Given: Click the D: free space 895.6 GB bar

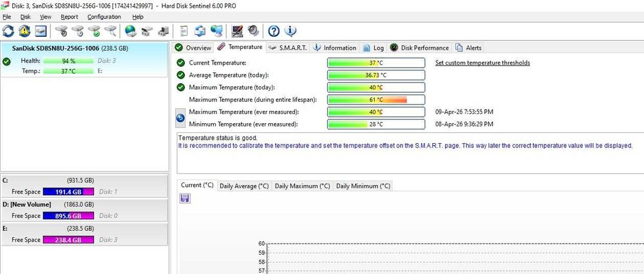Looking at the screenshot, I should tap(69, 215).
